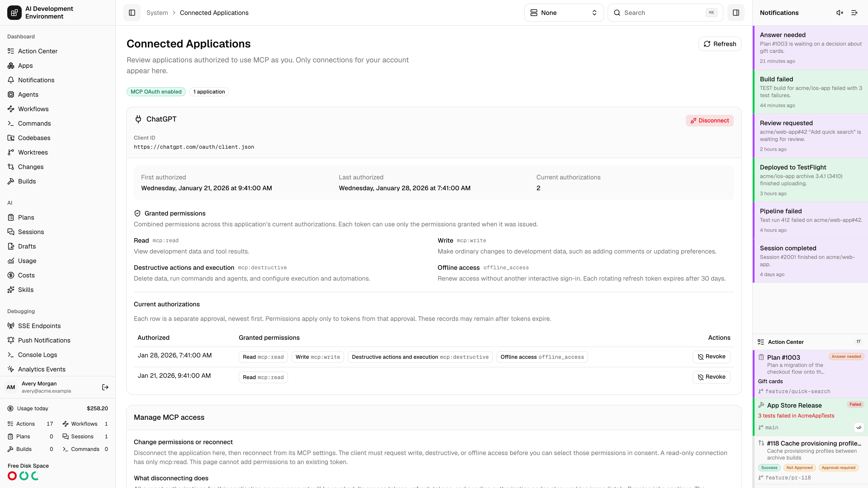This screenshot has height=488, width=868.
Task: Disconnect the ChatGPT application
Action: 710,121
